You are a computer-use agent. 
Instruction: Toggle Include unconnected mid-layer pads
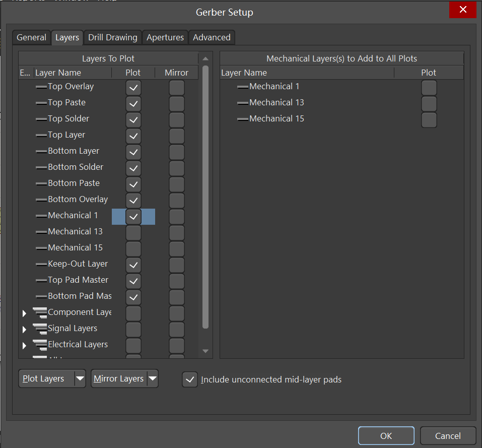tap(190, 379)
